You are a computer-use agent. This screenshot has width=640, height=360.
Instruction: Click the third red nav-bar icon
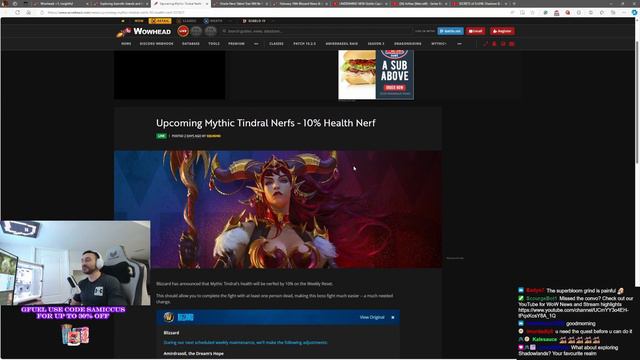[x=503, y=44]
